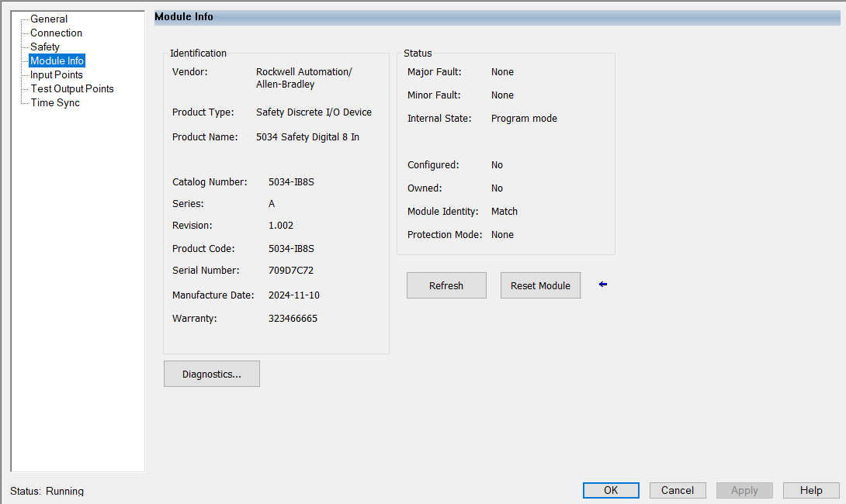The height and width of the screenshot is (504, 846).
Task: Click the Series value A
Action: 272,204
